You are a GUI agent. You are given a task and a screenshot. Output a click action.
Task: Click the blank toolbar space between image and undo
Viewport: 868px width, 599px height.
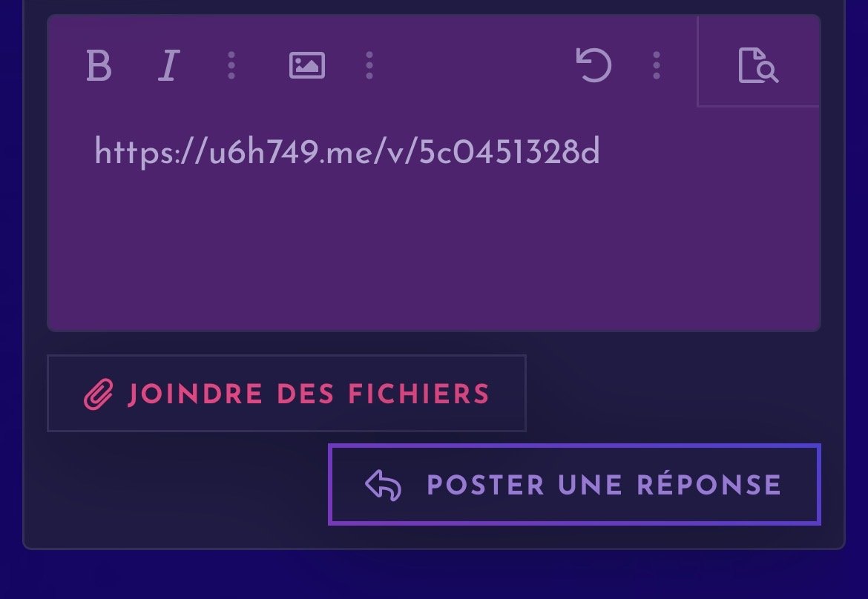click(475, 65)
